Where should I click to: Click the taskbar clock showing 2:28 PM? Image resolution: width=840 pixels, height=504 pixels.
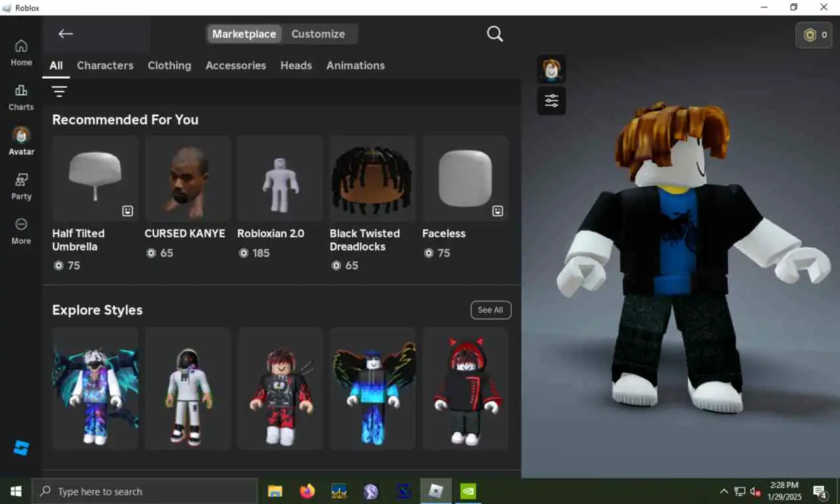coord(784,491)
